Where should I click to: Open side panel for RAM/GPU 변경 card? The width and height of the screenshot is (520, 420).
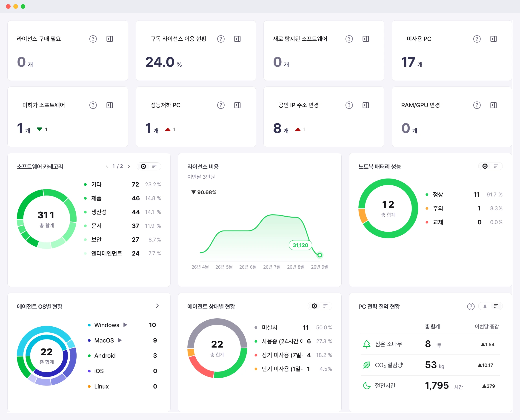coord(493,105)
